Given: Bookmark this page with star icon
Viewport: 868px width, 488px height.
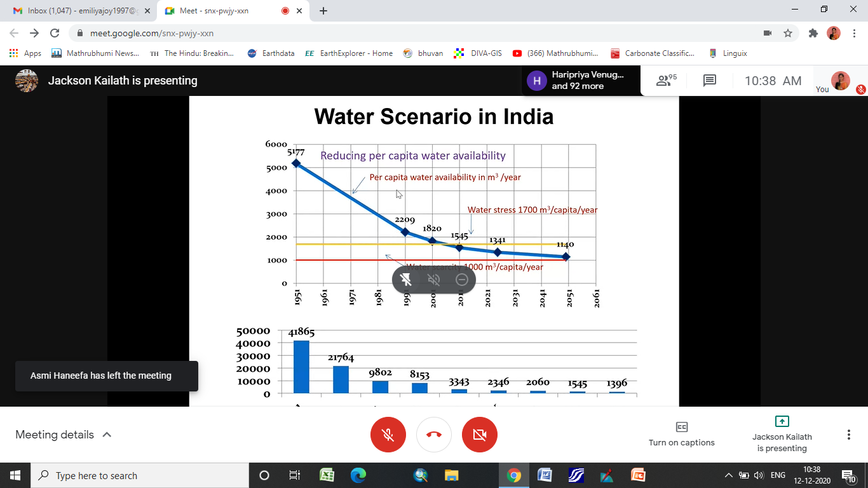Looking at the screenshot, I should [788, 33].
